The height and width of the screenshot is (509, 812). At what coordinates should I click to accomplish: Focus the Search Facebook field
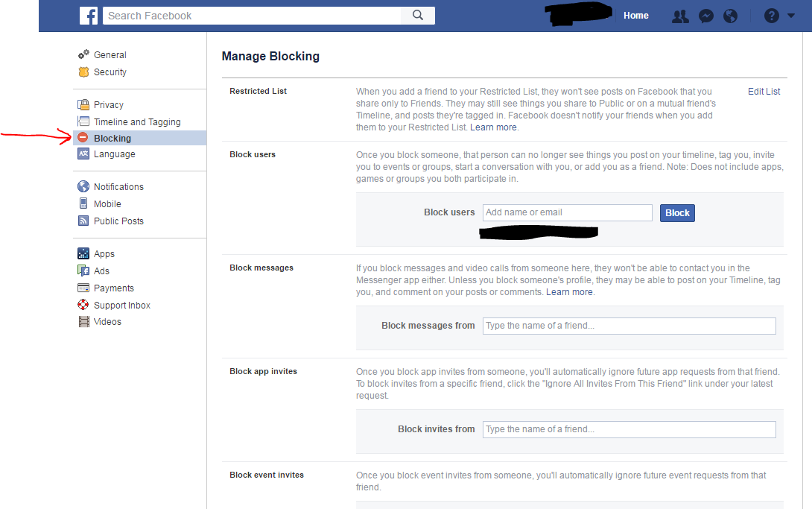[x=253, y=16]
